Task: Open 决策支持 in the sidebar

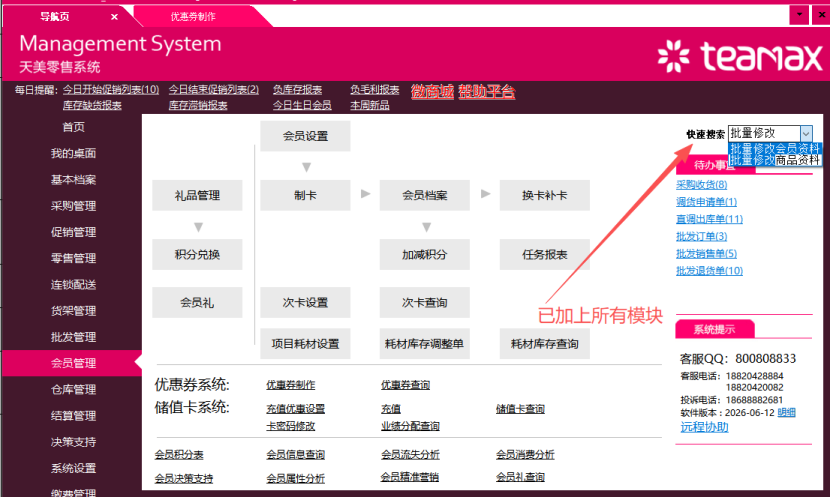Action: (x=73, y=442)
